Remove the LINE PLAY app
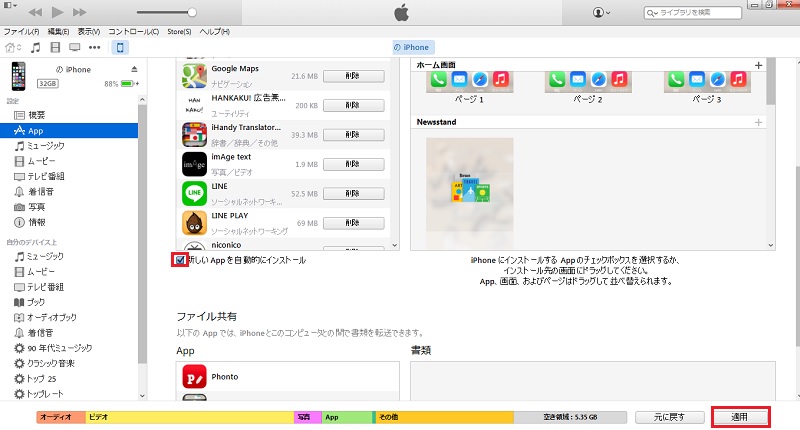 tap(354, 223)
